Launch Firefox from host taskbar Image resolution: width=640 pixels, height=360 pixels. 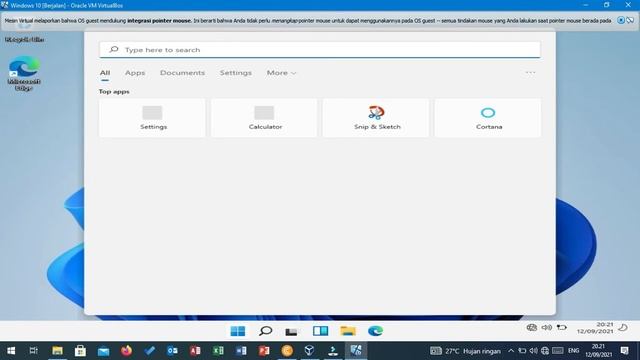point(126,351)
